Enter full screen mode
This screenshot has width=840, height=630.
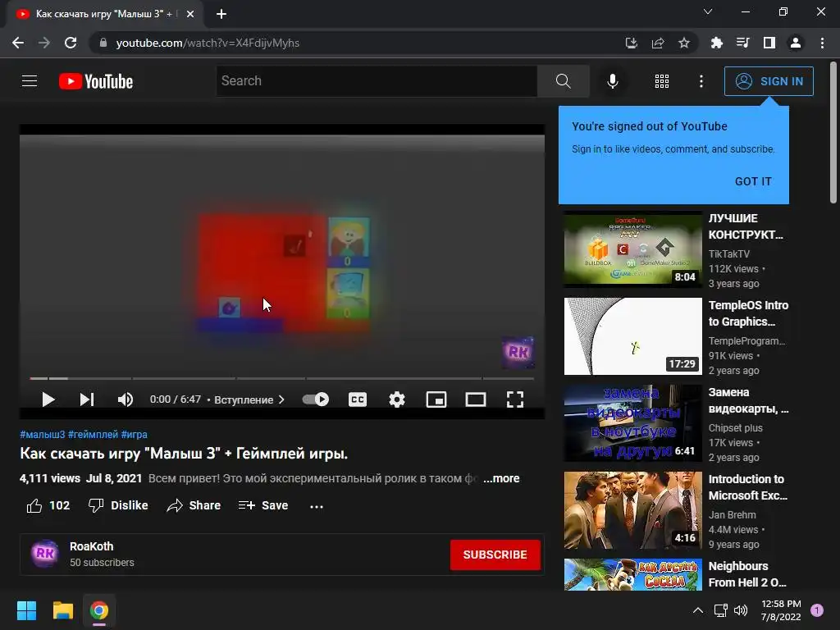coord(515,399)
